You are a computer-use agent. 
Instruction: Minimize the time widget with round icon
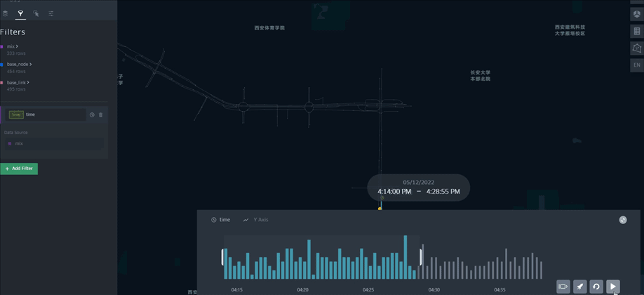point(623,220)
